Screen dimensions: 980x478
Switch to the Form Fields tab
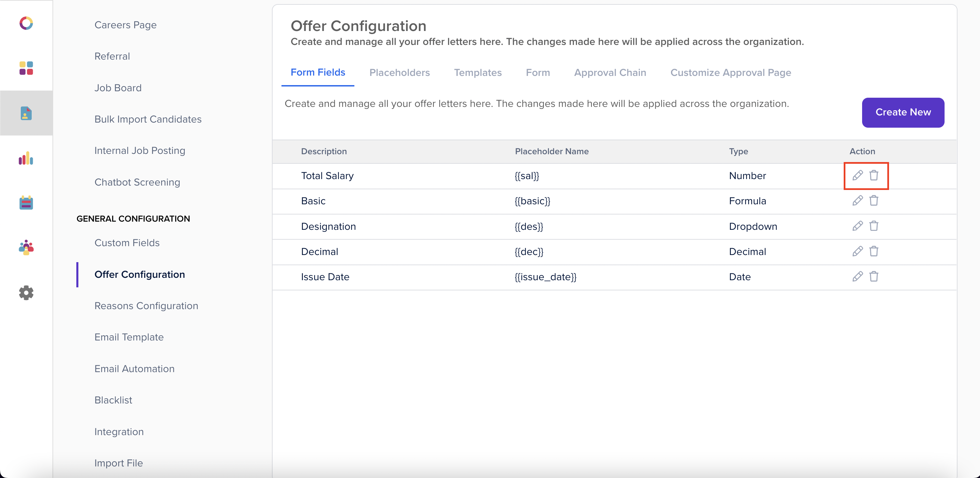[318, 72]
